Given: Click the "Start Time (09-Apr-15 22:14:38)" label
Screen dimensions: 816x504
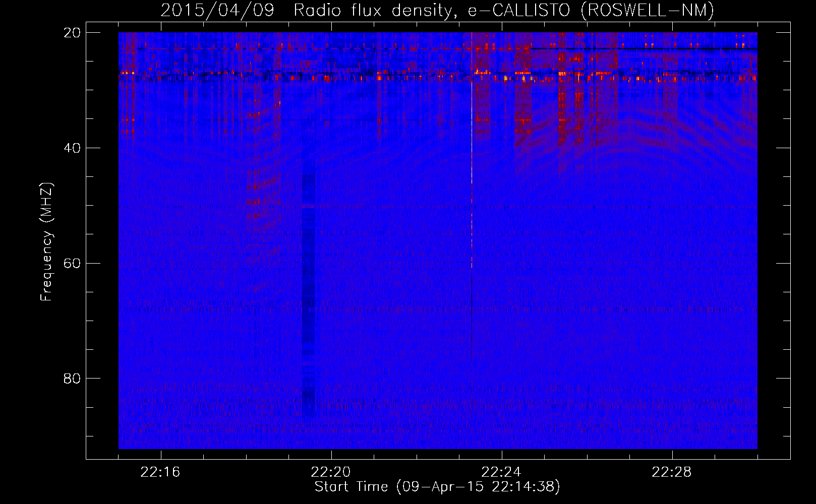Looking at the screenshot, I should pyautogui.click(x=437, y=487).
